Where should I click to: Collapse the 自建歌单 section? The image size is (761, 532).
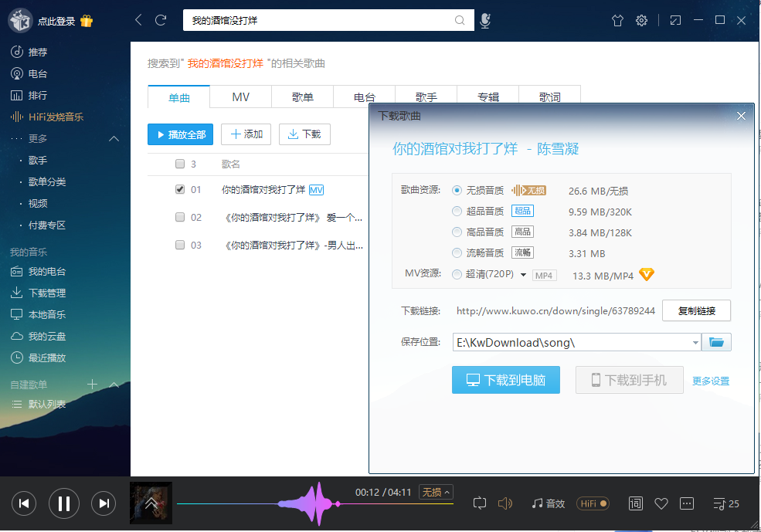coord(114,385)
